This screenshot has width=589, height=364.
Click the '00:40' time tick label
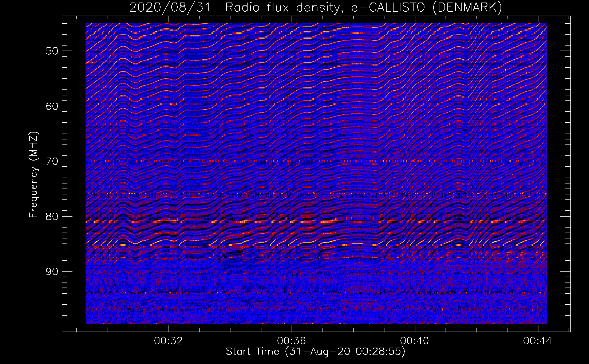coord(415,341)
